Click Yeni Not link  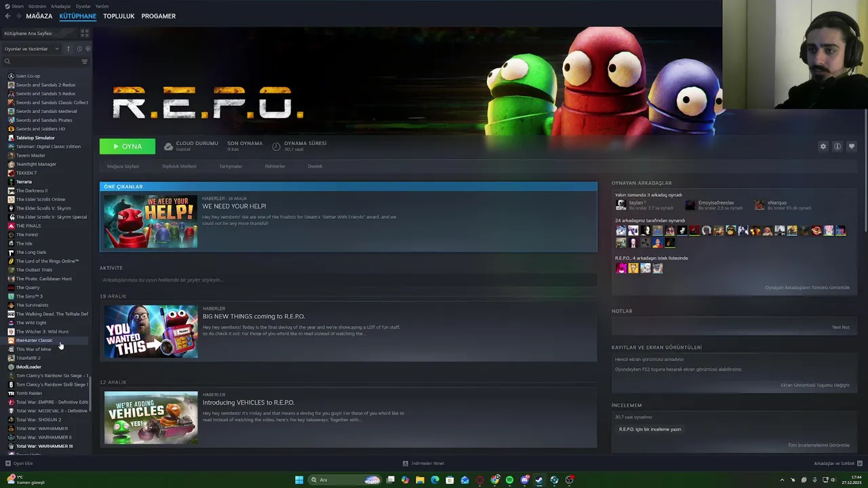click(x=841, y=327)
